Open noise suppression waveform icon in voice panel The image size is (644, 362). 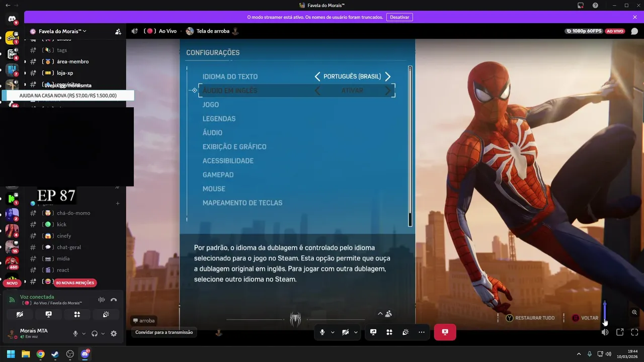point(101,300)
